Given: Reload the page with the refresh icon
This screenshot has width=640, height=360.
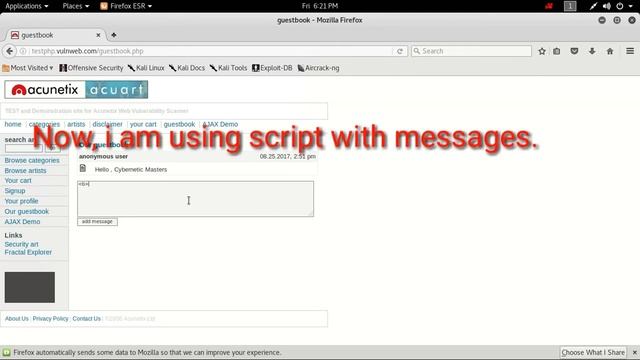Looking at the screenshot, I should click(400, 51).
